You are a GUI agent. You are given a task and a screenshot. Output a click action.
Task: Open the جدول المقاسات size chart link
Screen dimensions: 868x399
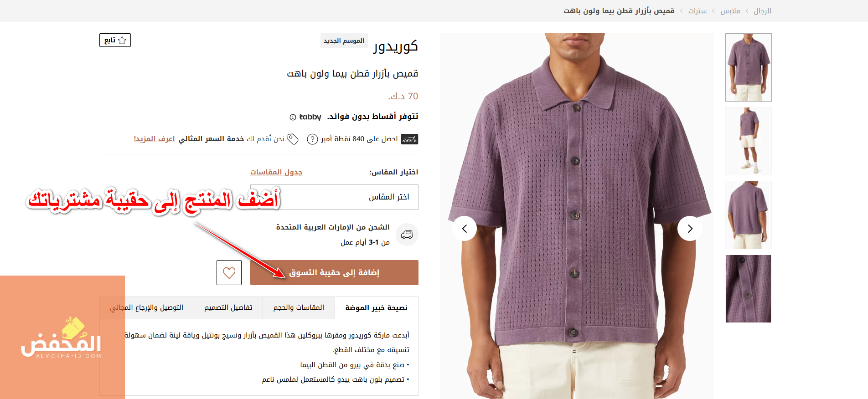pos(276,172)
